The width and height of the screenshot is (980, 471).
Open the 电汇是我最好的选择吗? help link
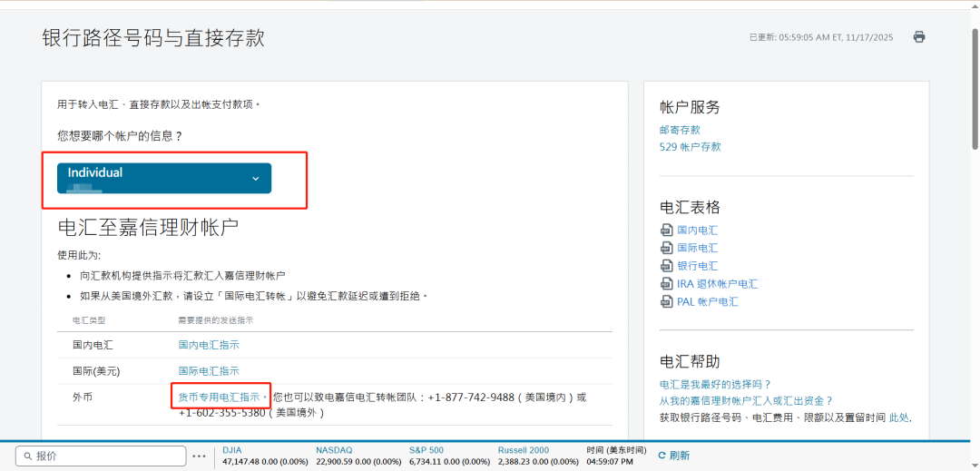pyautogui.click(x=715, y=384)
